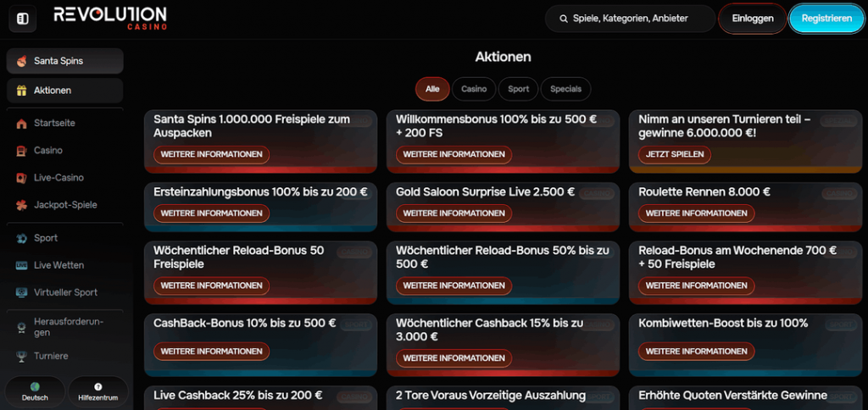Click the Registrieren button
This screenshot has height=410, width=868.
(x=826, y=19)
